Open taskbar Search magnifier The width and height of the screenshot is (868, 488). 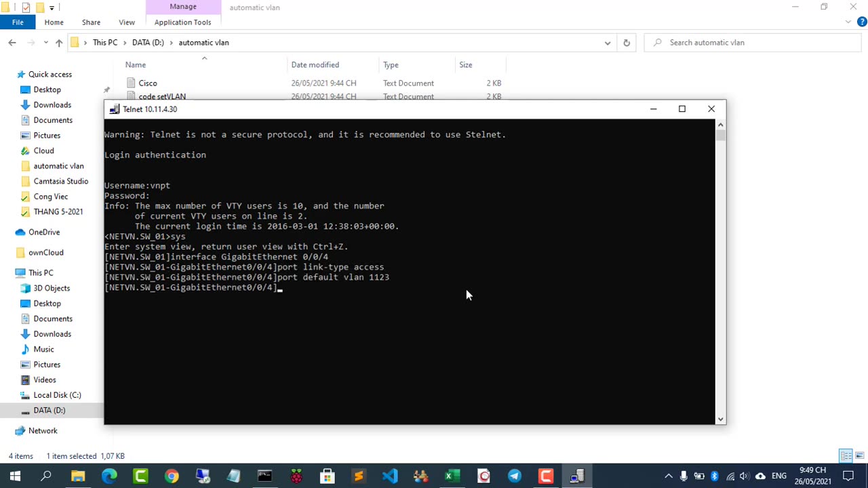(46, 476)
